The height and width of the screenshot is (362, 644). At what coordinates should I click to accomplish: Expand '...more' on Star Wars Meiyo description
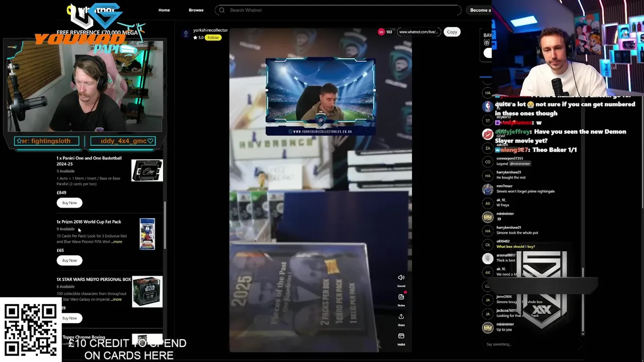coord(116,300)
